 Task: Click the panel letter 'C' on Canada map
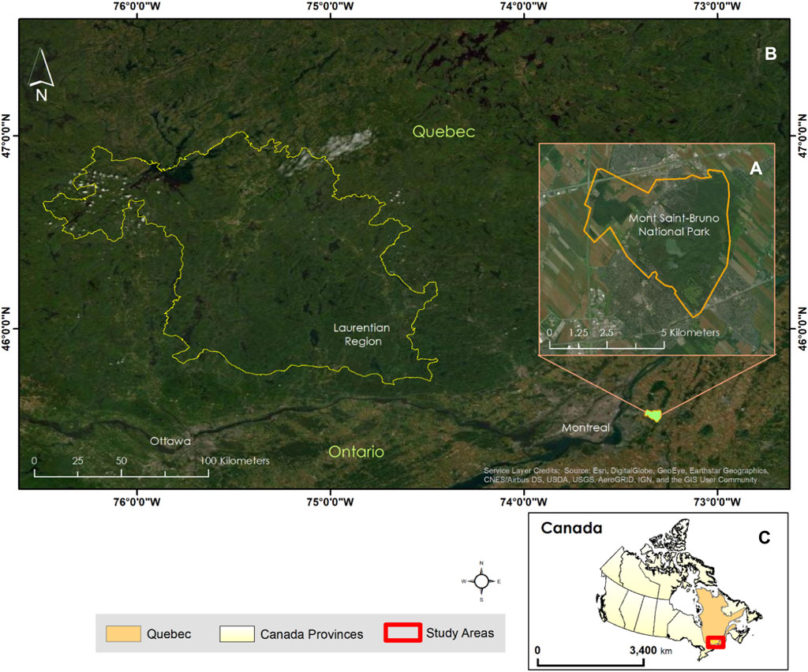[764, 537]
